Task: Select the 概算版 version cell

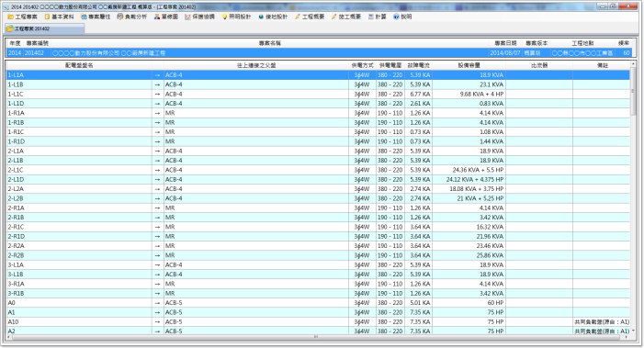Action: (537, 53)
